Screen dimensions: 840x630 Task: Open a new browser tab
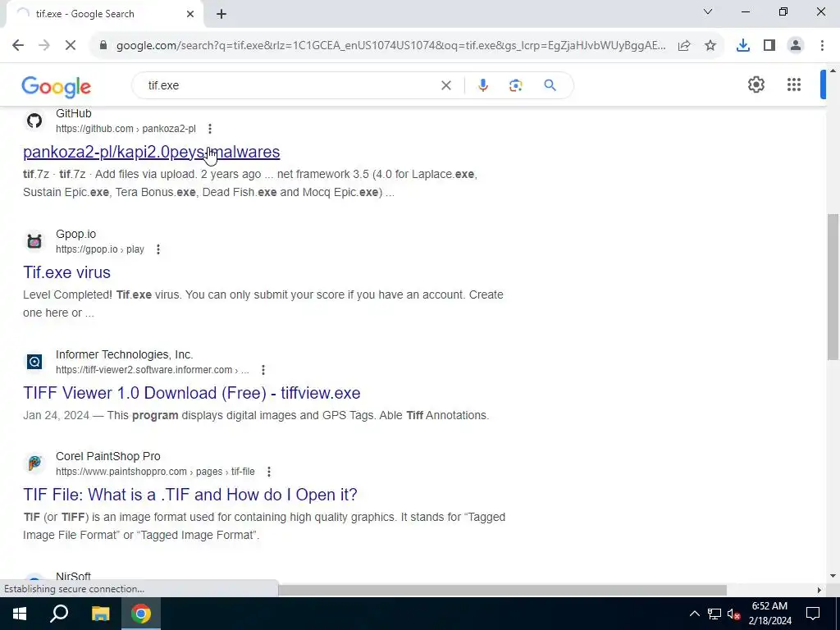point(221,15)
